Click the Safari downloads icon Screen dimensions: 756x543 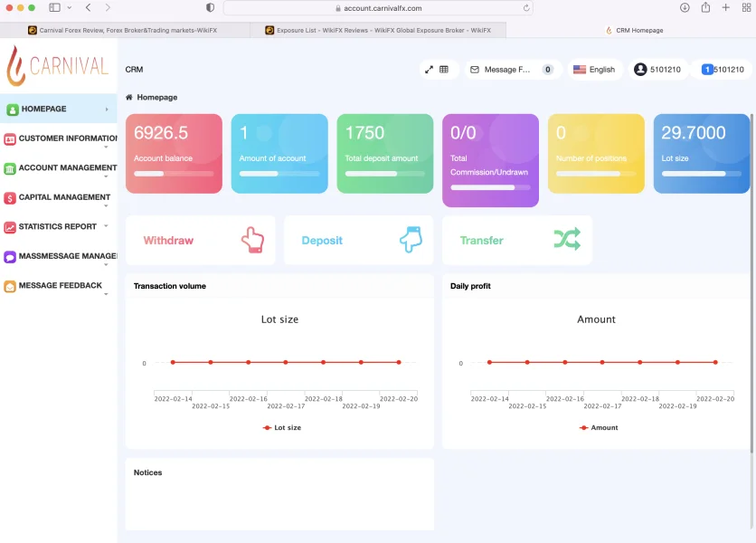click(x=685, y=8)
